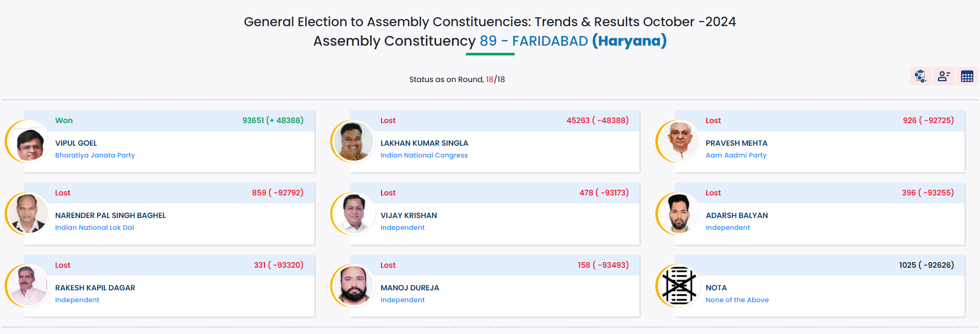Click the None of the Above label
The image size is (980, 334).
pos(737,300)
